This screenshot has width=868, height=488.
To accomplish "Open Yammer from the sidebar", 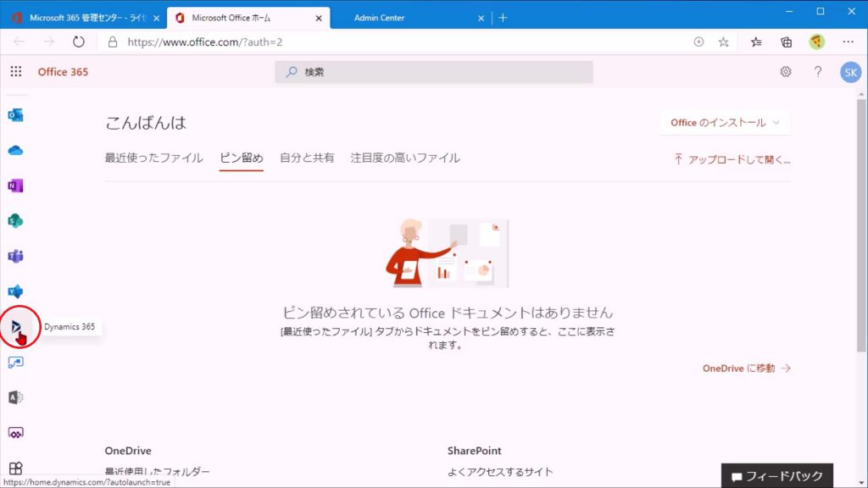I will click(x=15, y=291).
